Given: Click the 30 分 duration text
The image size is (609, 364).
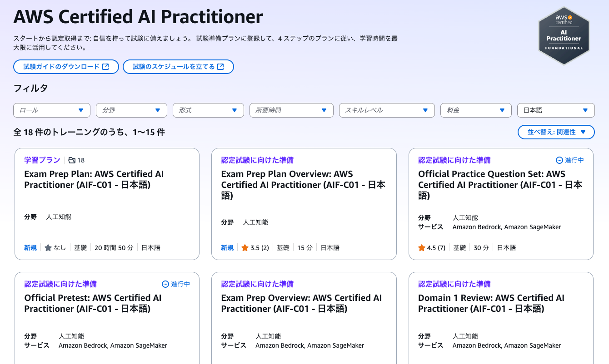Looking at the screenshot, I should 481,248.
